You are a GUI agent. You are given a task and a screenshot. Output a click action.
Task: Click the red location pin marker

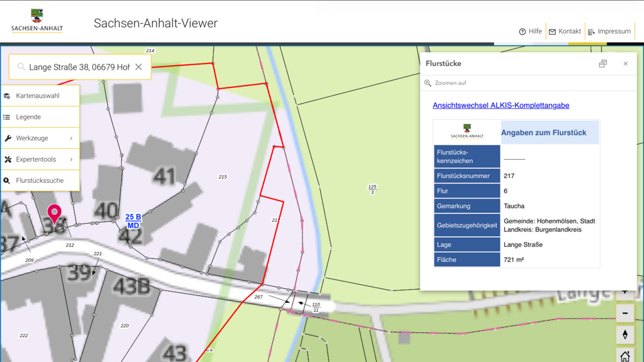(55, 212)
